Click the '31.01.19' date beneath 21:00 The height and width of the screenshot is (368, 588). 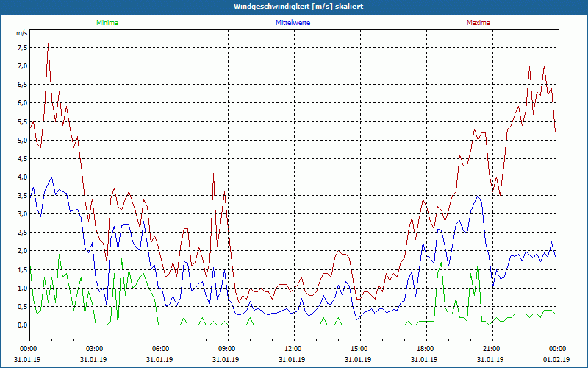[490, 359]
